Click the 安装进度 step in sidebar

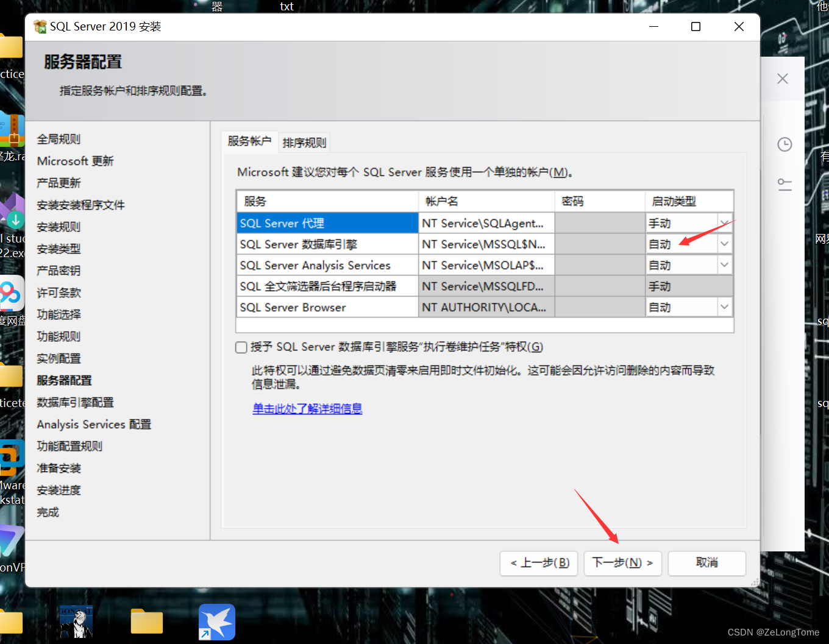(59, 490)
